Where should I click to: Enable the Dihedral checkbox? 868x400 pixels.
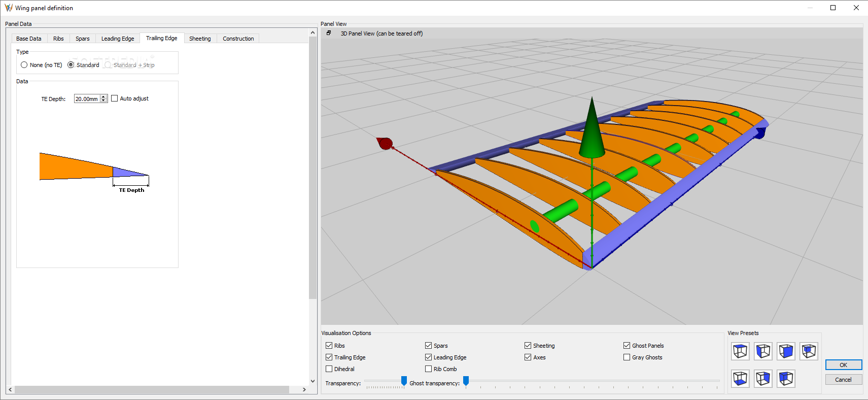[329, 369]
